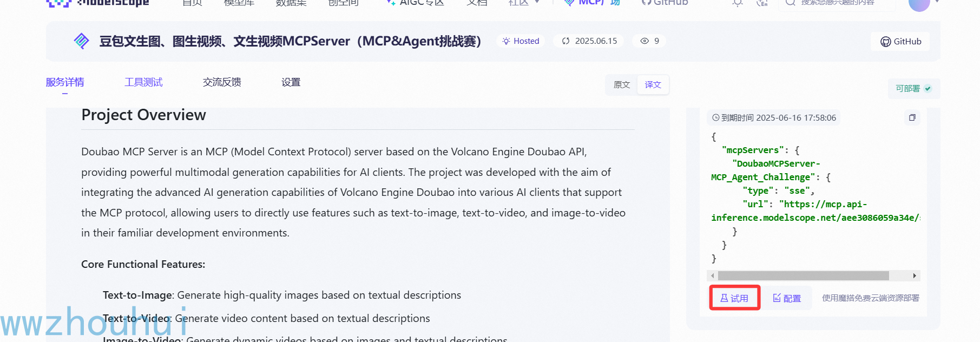980x342 pixels.
Task: Copy the MCP server JSON configuration
Action: tap(912, 117)
